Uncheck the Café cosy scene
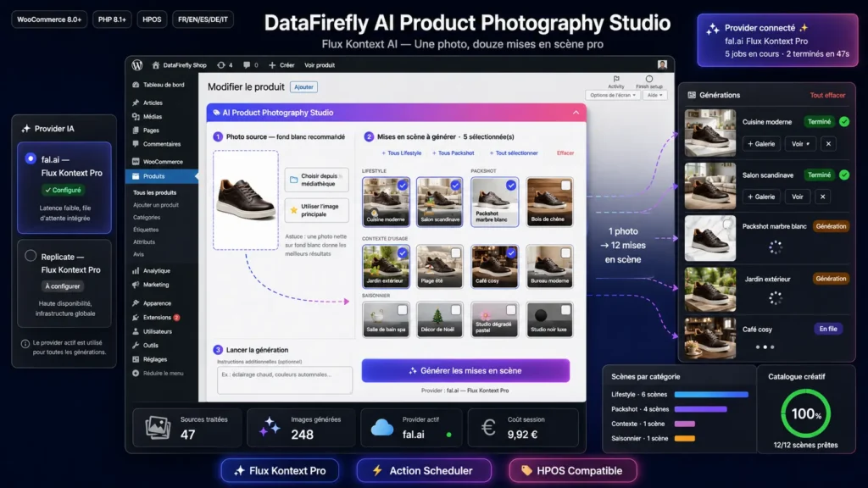This screenshot has height=488, width=868. [511, 252]
